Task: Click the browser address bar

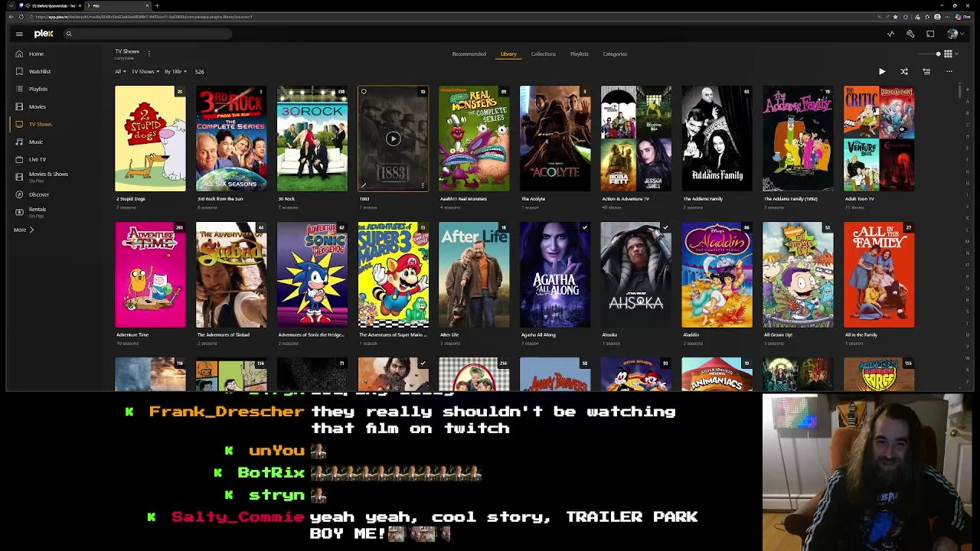Action: pos(452,17)
